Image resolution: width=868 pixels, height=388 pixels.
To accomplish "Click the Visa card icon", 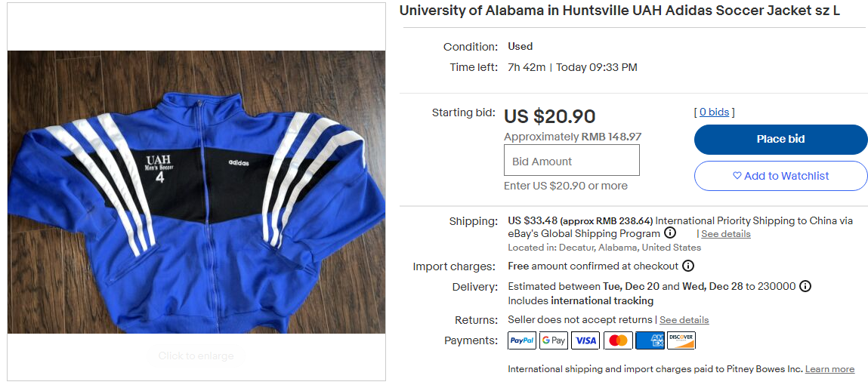I will [585, 340].
